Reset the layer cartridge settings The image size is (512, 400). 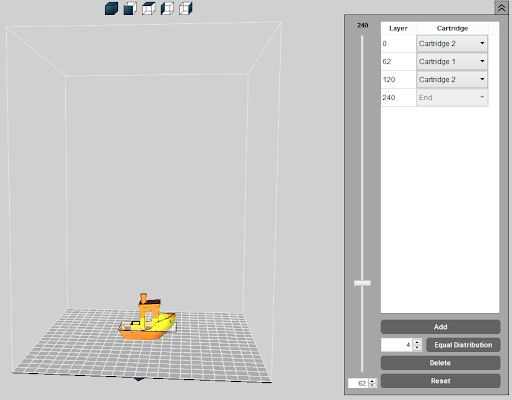pyautogui.click(x=440, y=381)
